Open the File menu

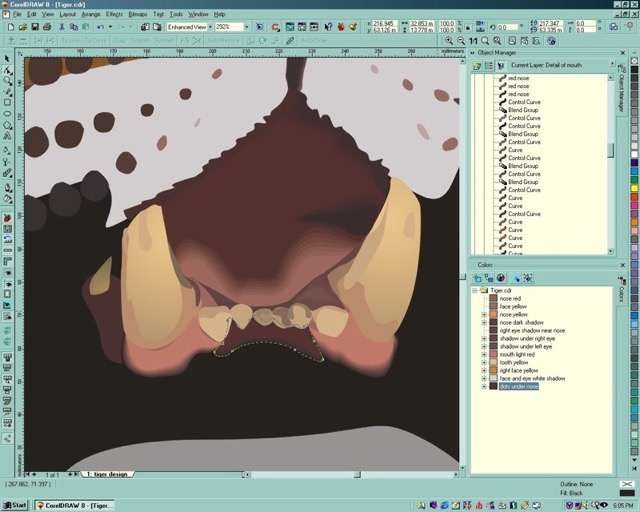[17, 14]
